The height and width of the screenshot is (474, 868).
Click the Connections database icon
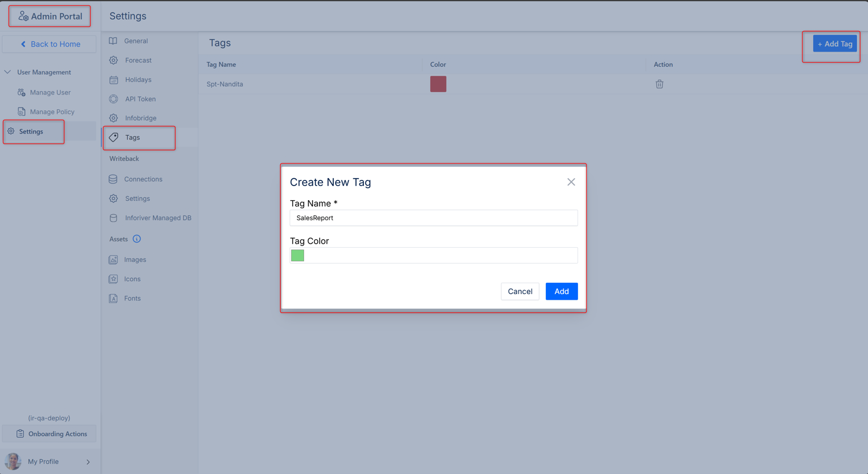pos(113,179)
